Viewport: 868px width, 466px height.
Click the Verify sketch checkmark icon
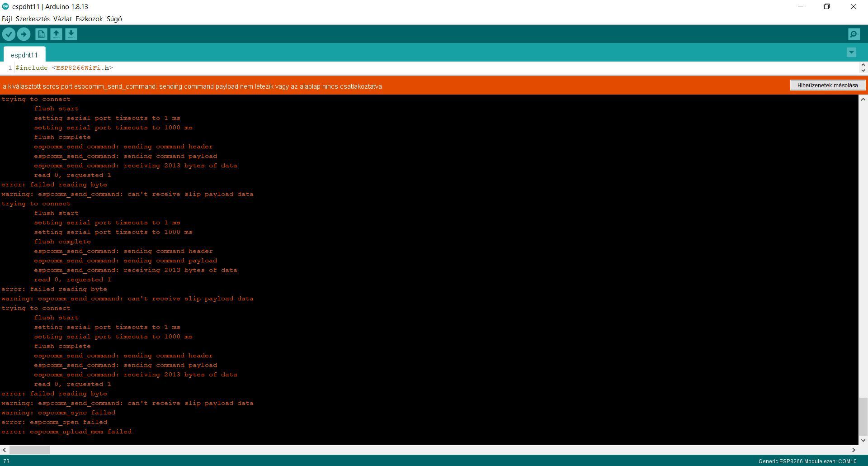pos(9,34)
